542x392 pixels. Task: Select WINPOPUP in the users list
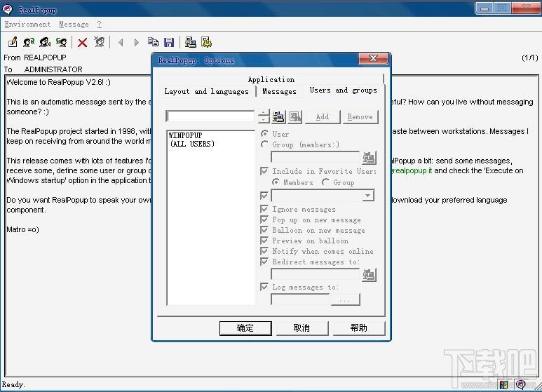point(185,135)
